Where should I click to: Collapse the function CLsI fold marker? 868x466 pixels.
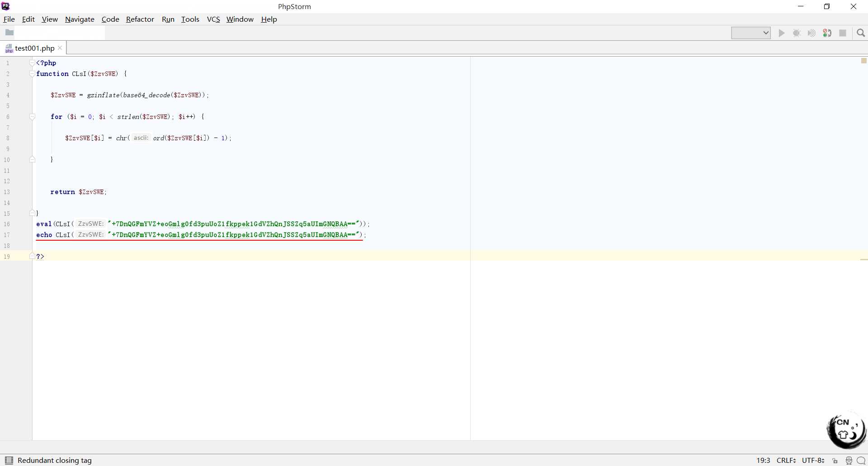click(32, 74)
